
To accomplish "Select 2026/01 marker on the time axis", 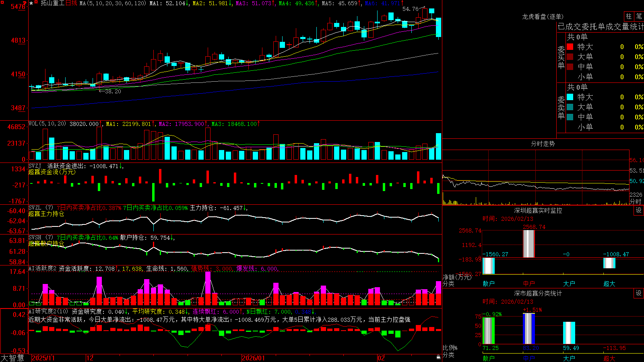I will (254, 358).
